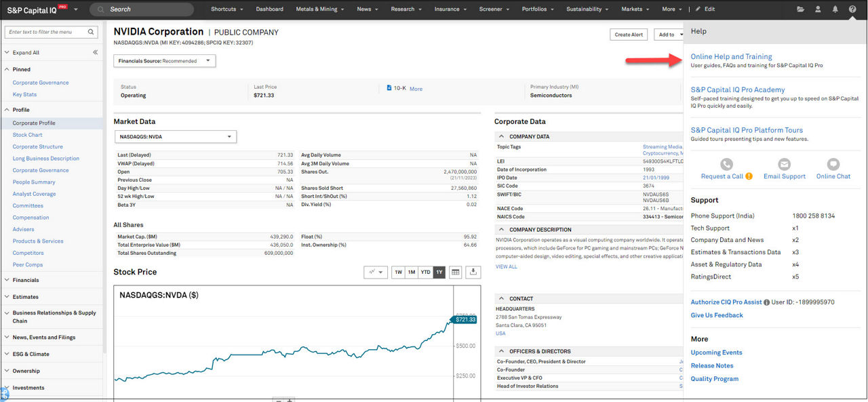The width and height of the screenshot is (868, 402).
Task: Open the NASDAQGS:NVDA exchange dropdown
Action: (175, 137)
